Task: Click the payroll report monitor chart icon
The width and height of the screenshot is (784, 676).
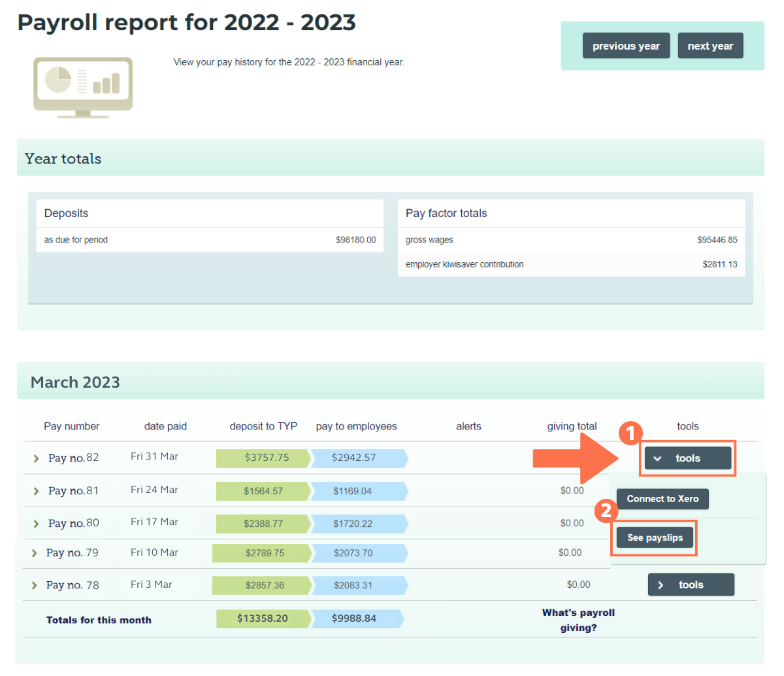Action: pyautogui.click(x=83, y=86)
